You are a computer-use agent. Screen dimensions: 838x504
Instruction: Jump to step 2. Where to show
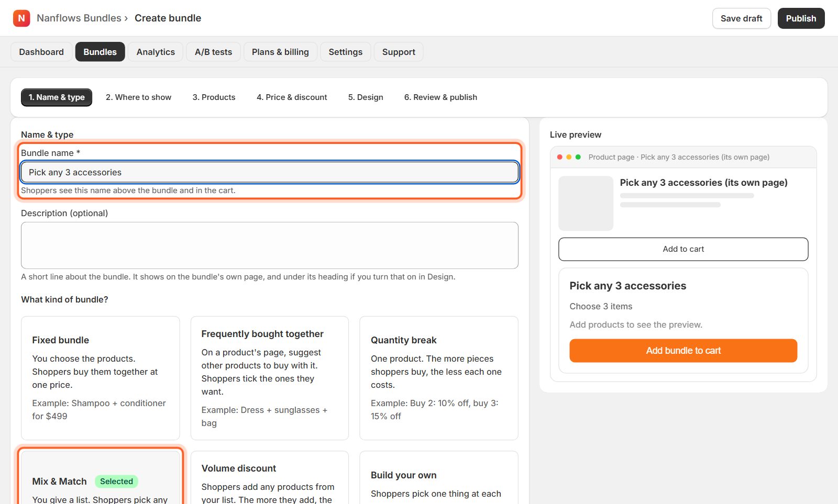pyautogui.click(x=138, y=97)
